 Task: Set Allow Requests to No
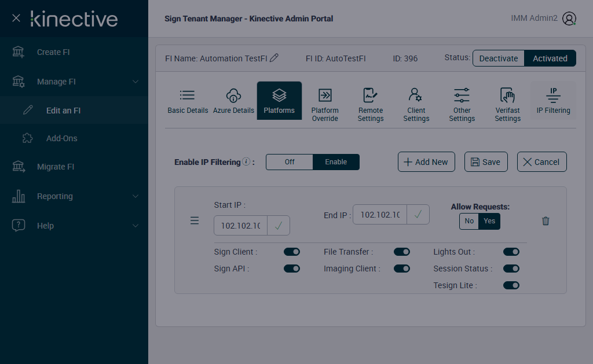click(469, 221)
